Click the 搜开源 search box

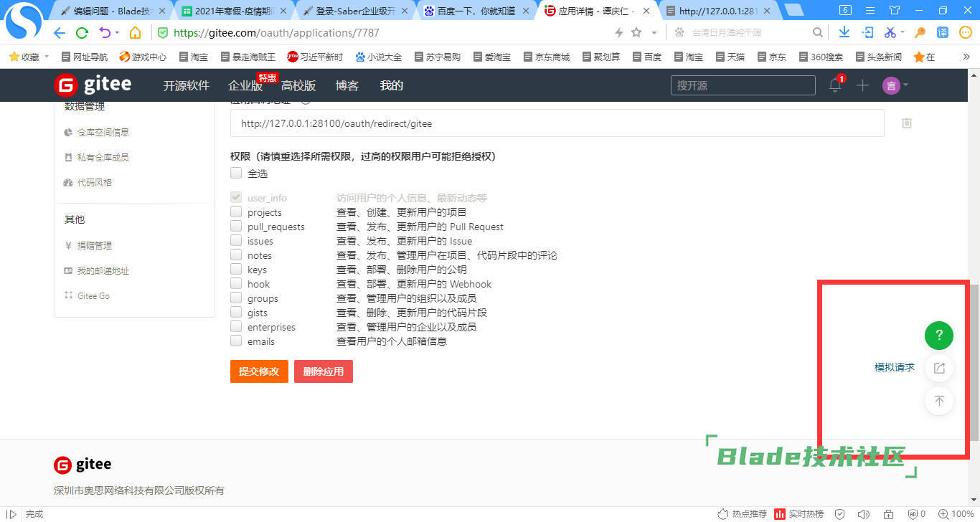click(743, 85)
